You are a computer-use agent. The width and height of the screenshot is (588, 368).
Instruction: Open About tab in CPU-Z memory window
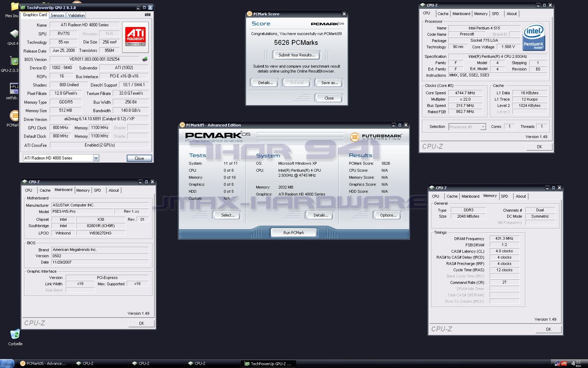point(520,196)
